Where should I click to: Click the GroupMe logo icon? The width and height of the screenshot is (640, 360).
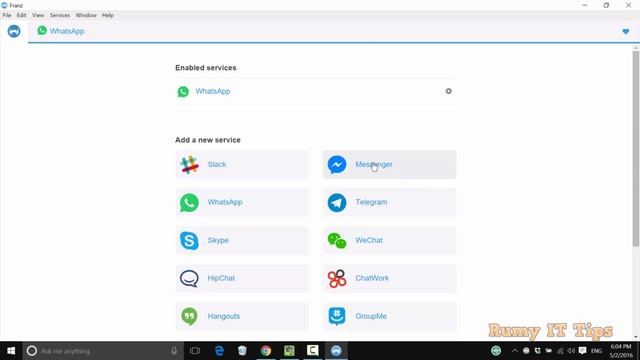click(x=337, y=316)
